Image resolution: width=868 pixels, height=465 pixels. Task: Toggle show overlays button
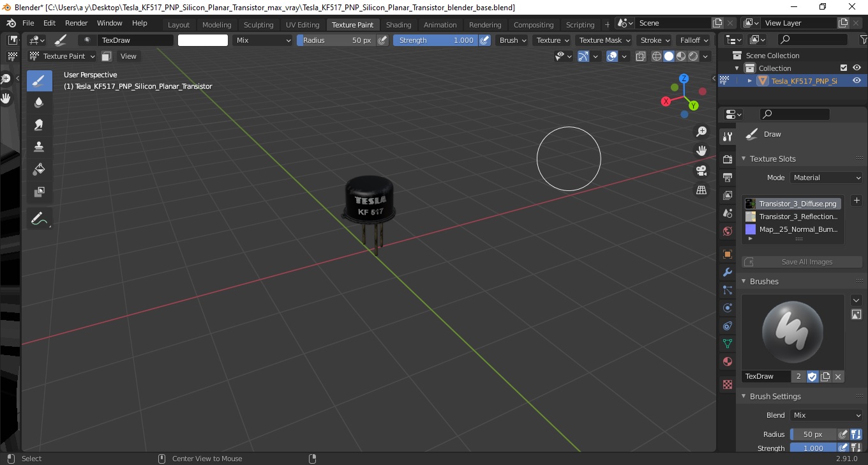point(612,56)
